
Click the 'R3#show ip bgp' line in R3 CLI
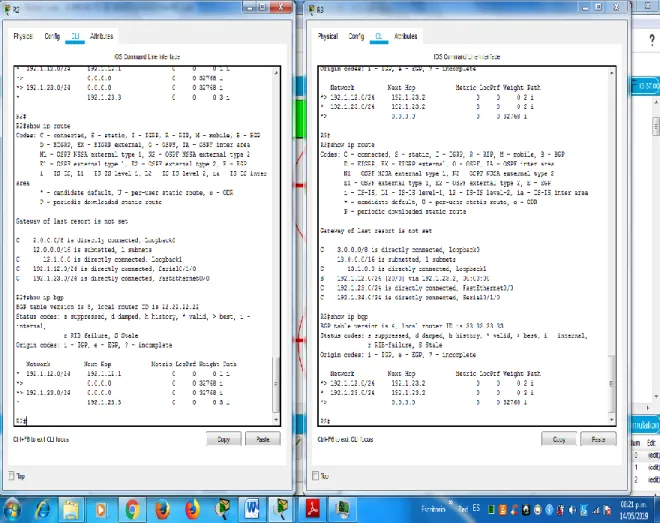[x=344, y=316]
